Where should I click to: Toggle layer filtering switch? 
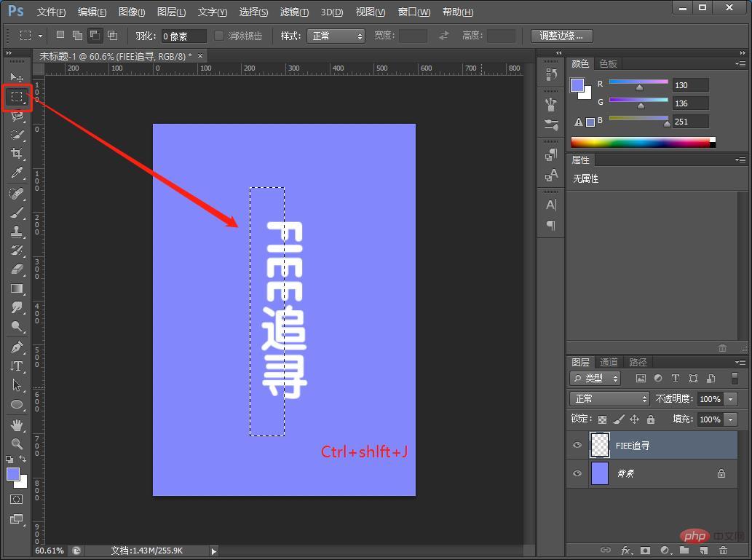click(x=735, y=378)
